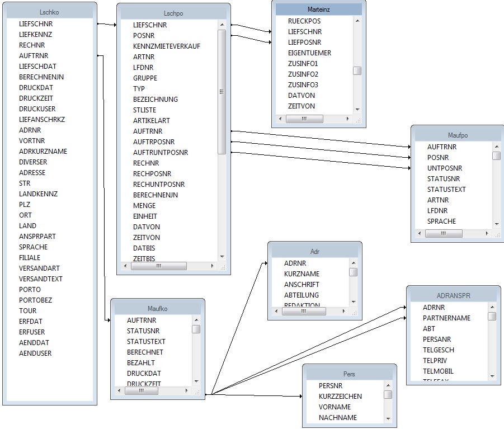Viewport: 504px width, 429px height.
Task: Click scroll left arrow in Maufpo table
Action: pos(419,233)
